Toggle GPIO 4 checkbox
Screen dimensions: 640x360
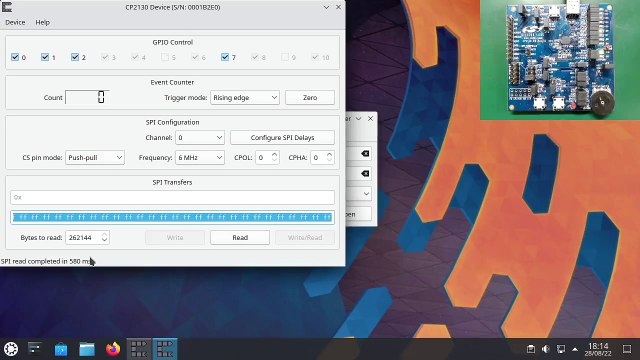pos(135,57)
